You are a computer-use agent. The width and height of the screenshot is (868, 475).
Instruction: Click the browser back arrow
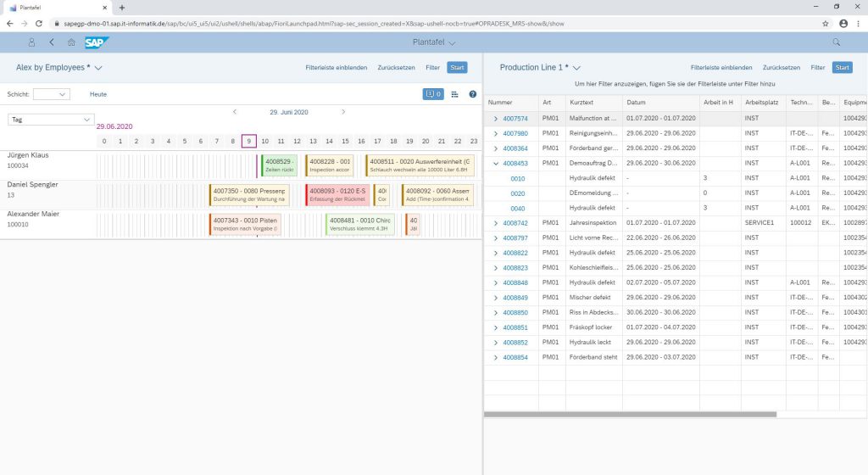(x=9, y=23)
